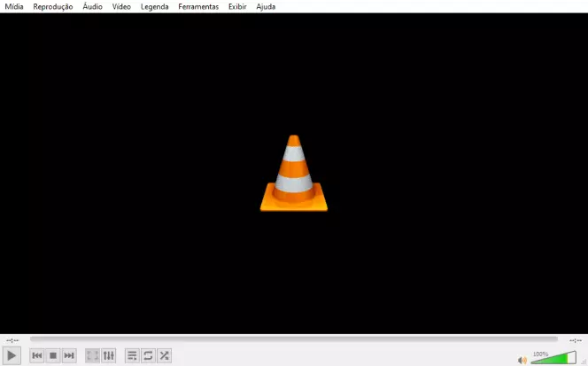
Task: Open the Mídia menu
Action: tap(14, 7)
